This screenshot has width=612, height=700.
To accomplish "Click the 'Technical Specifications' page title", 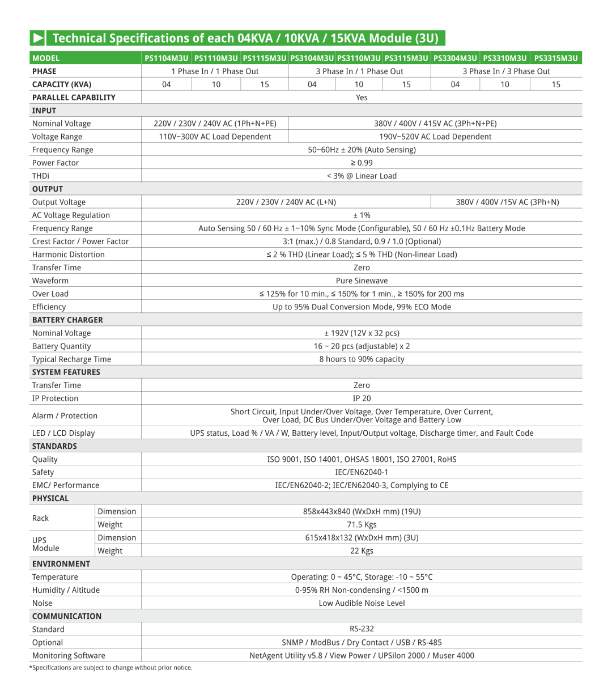I will pos(245,38).
